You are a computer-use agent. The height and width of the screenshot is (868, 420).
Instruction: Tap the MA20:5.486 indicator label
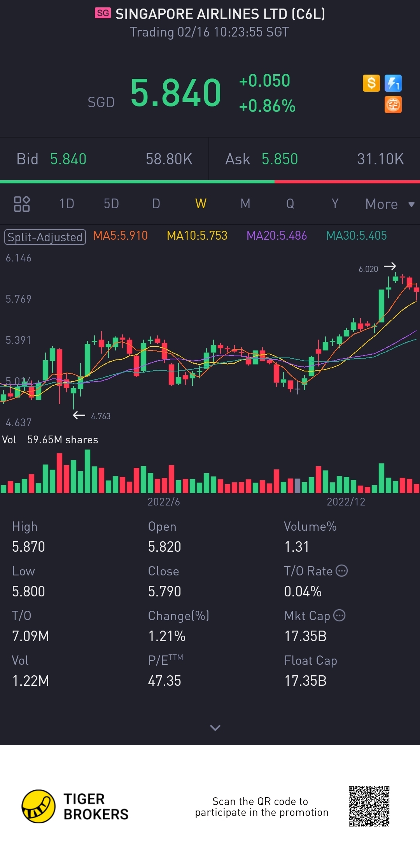click(277, 235)
